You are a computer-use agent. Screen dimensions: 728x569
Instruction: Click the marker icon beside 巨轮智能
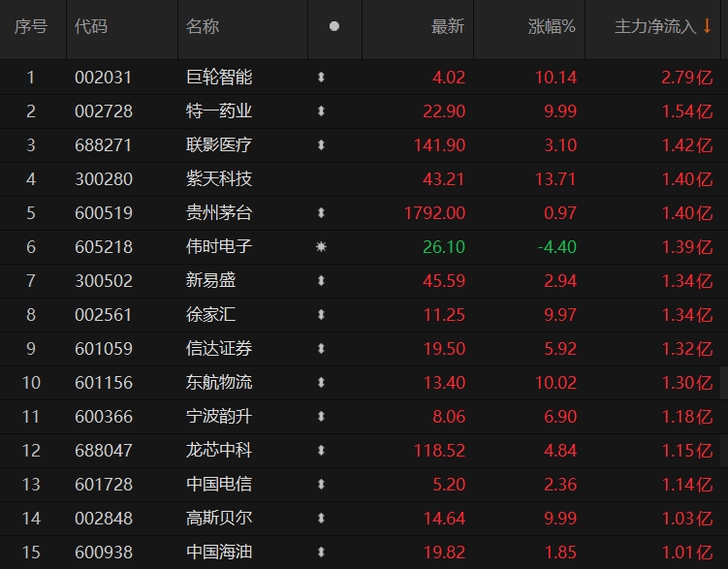coord(321,78)
